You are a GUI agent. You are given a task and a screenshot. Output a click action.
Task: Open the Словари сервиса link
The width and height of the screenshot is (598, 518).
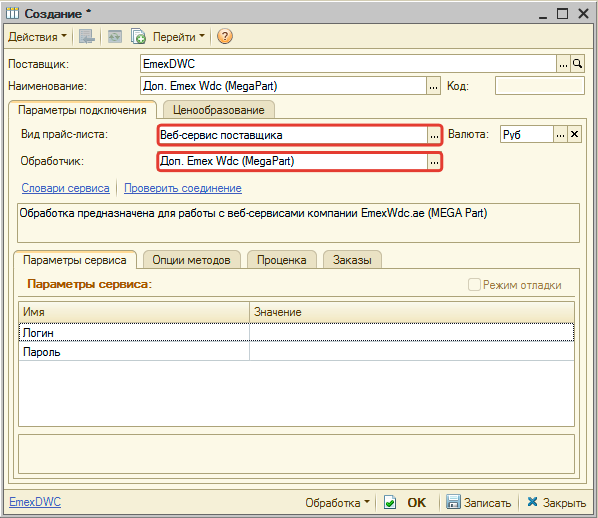click(65, 188)
